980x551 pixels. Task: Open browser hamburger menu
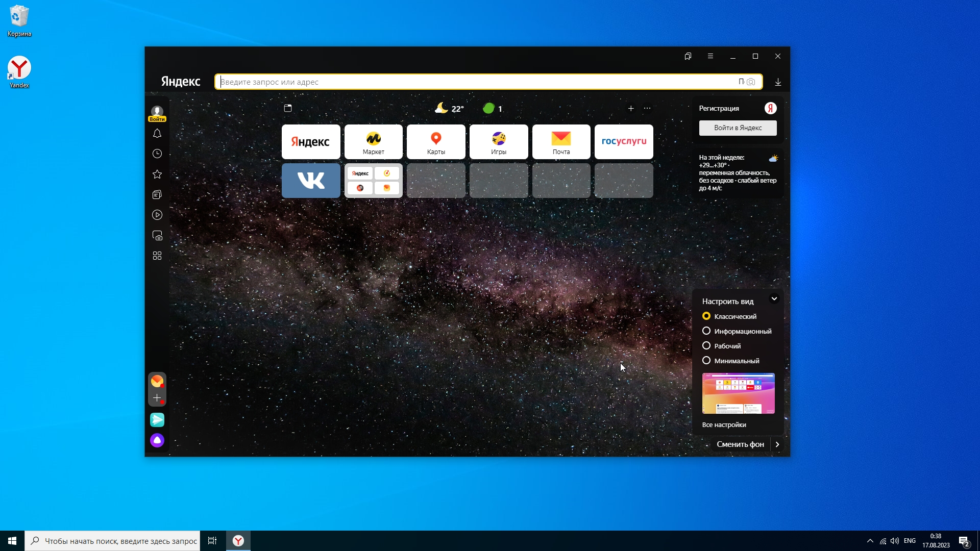click(710, 56)
